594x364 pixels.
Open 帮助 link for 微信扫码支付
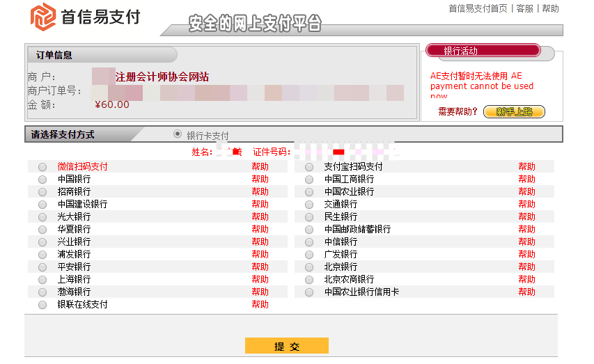260,166
